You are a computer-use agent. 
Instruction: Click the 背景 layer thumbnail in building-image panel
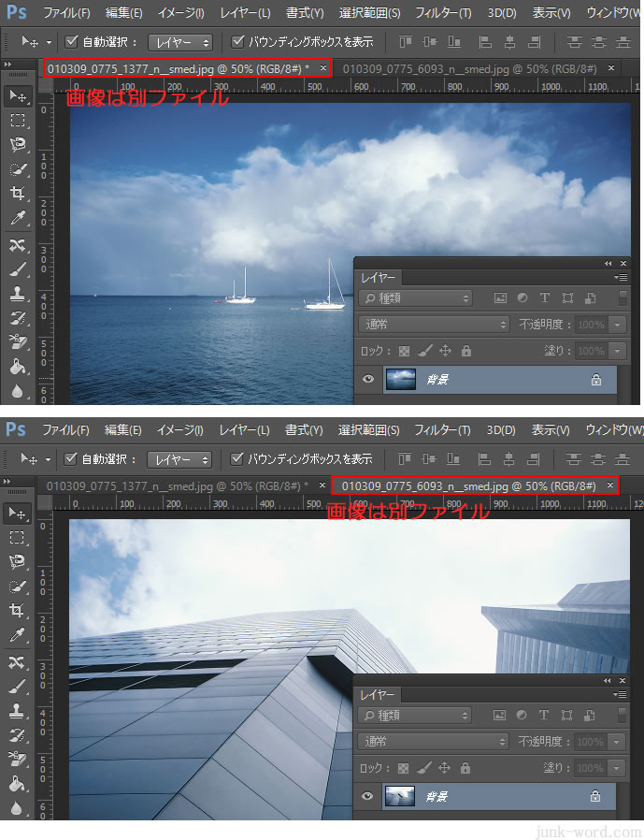[x=400, y=797]
